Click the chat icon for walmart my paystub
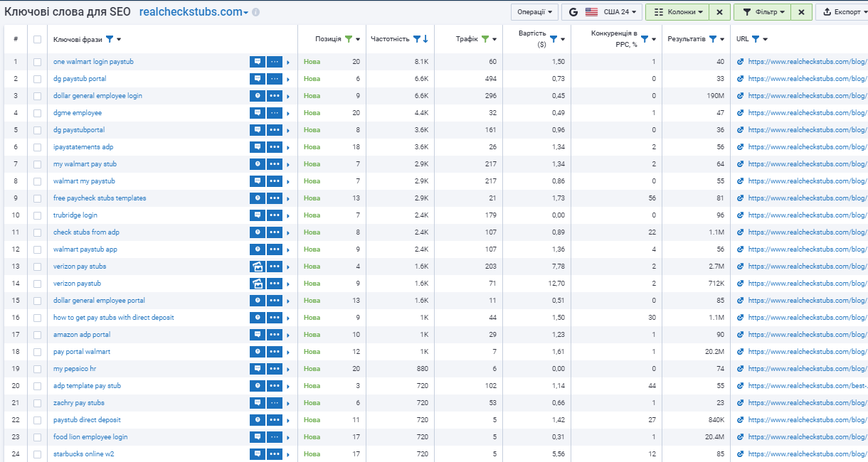 258,181
